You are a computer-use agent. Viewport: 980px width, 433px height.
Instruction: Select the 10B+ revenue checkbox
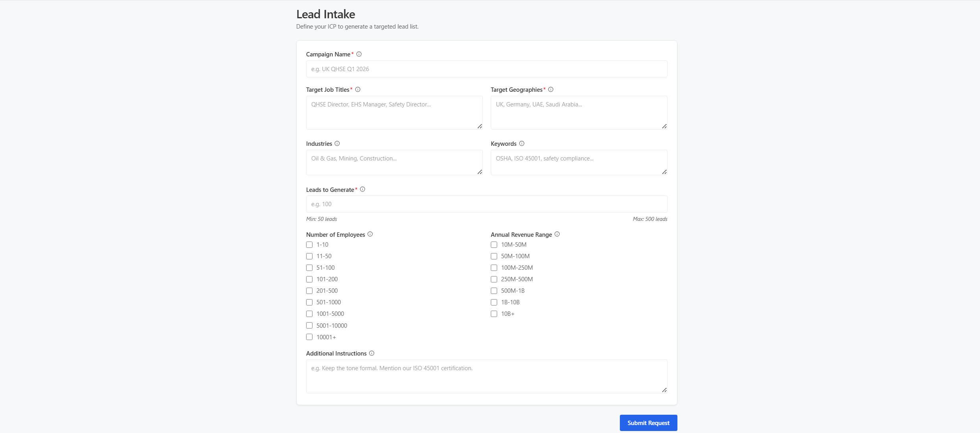click(x=494, y=314)
